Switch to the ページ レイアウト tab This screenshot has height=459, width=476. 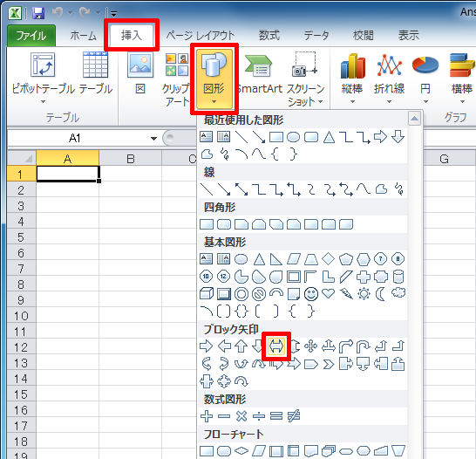[201, 36]
